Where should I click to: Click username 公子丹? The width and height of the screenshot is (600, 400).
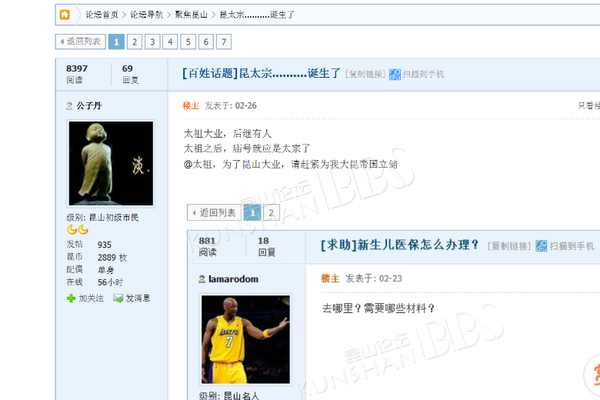[x=89, y=106]
